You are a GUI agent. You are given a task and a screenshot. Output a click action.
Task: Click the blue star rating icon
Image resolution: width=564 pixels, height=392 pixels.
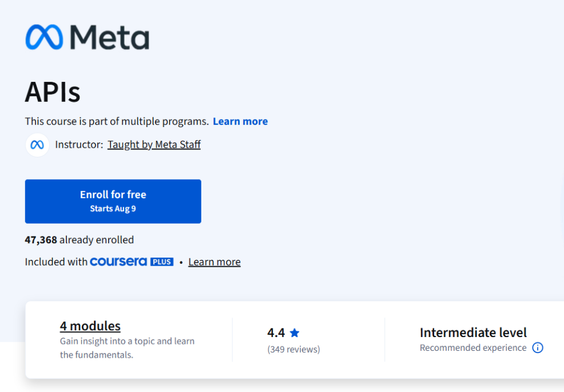coord(295,332)
